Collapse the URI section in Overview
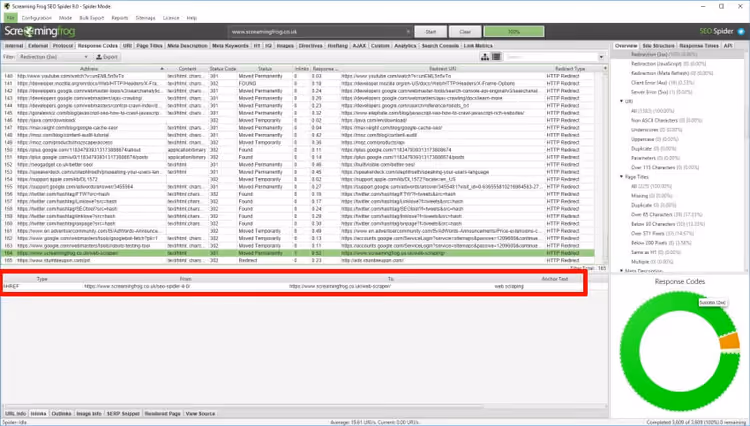The height and width of the screenshot is (426, 750). (x=621, y=101)
